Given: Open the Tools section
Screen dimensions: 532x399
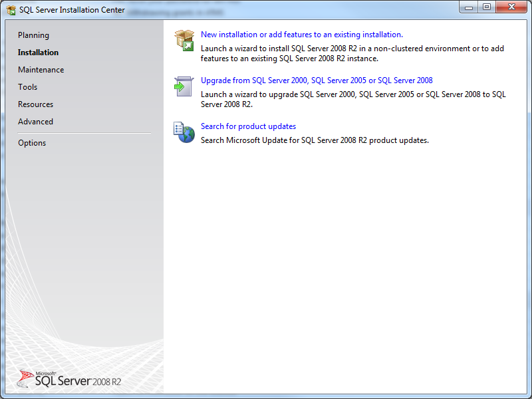Looking at the screenshot, I should (27, 86).
